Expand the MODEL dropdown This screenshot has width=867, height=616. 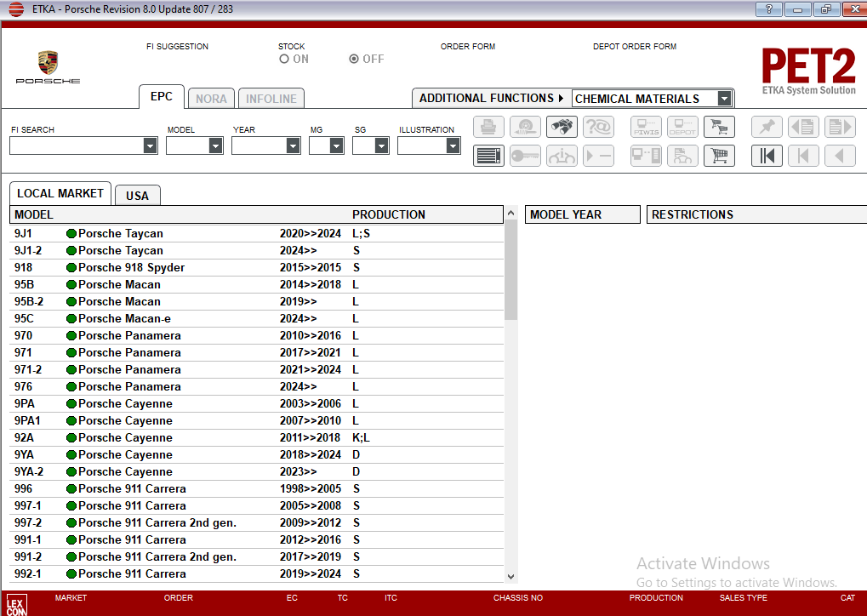click(215, 146)
